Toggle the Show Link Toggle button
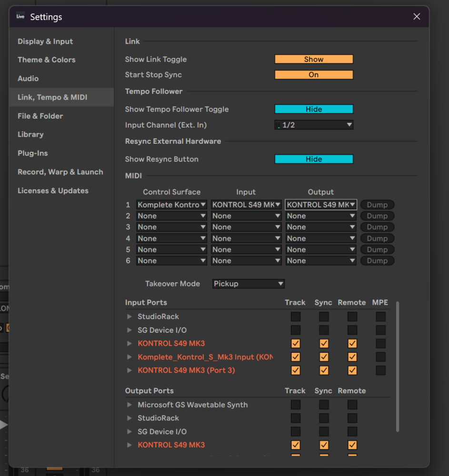 coord(314,59)
